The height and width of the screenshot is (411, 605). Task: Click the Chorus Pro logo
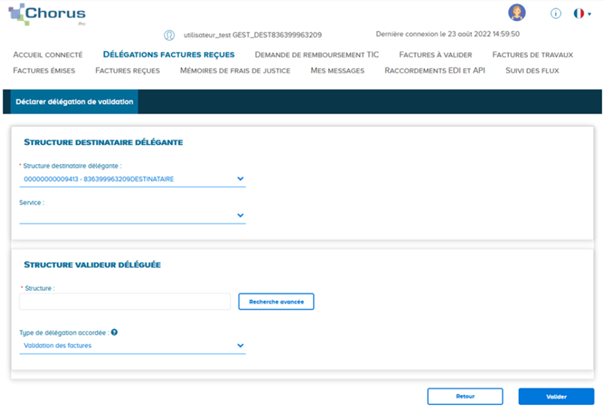(47, 15)
